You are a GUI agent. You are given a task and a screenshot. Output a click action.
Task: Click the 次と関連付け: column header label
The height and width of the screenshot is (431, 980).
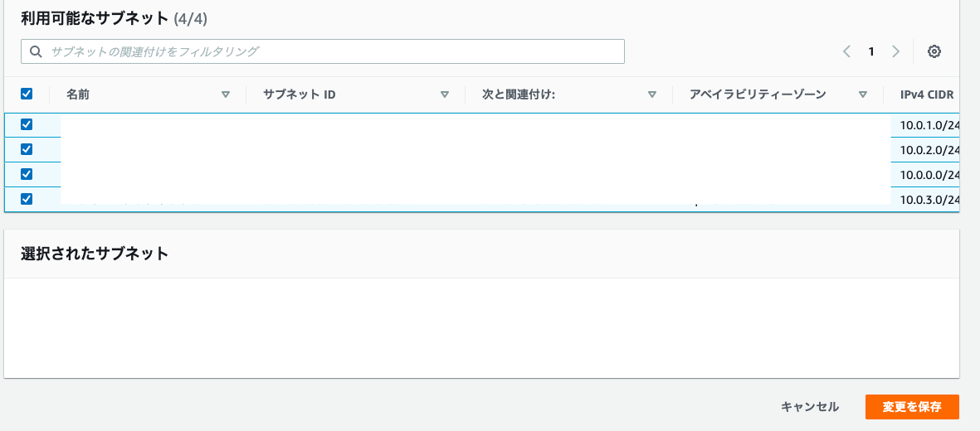(x=519, y=95)
